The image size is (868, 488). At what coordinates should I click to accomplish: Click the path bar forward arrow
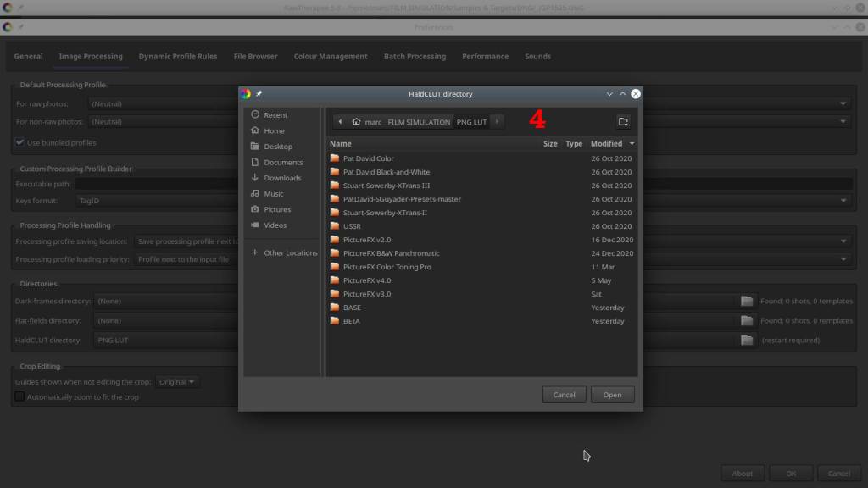click(497, 122)
